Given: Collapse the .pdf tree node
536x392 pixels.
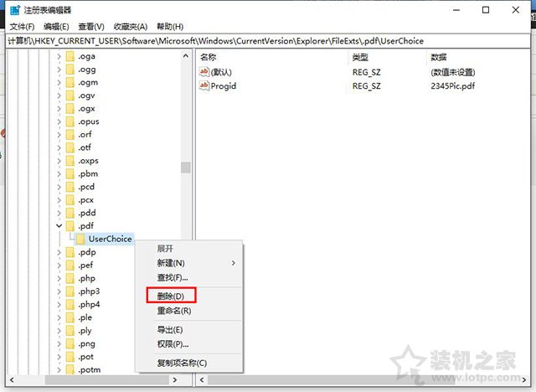Looking at the screenshot, I should (x=59, y=226).
